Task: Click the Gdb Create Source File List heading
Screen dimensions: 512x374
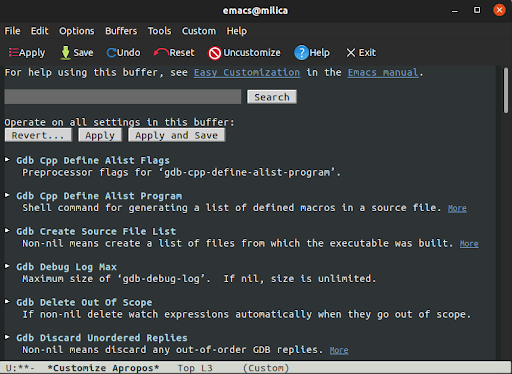Action: [x=96, y=231]
